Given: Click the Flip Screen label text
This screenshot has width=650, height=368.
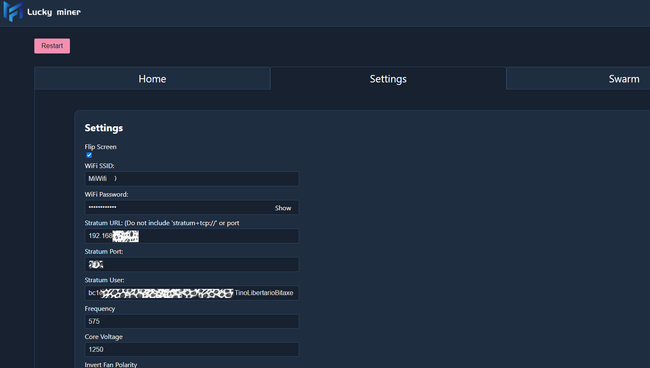Looking at the screenshot, I should click(x=100, y=147).
